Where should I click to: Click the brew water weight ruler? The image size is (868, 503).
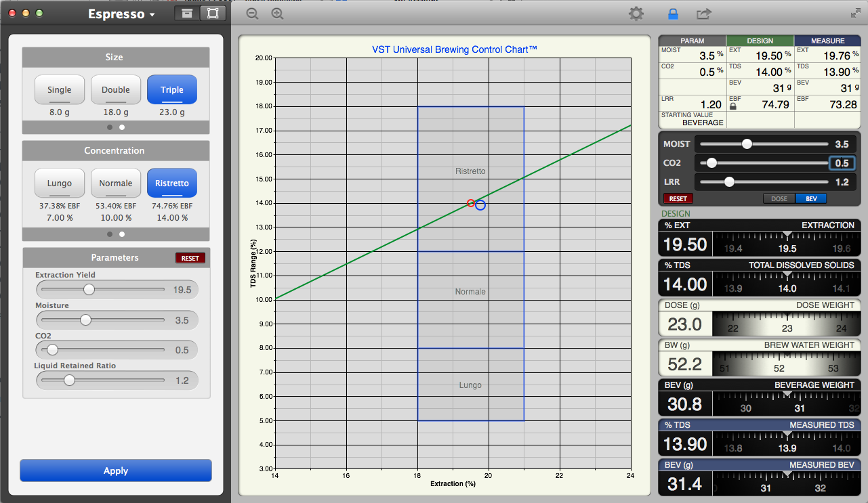tap(787, 364)
